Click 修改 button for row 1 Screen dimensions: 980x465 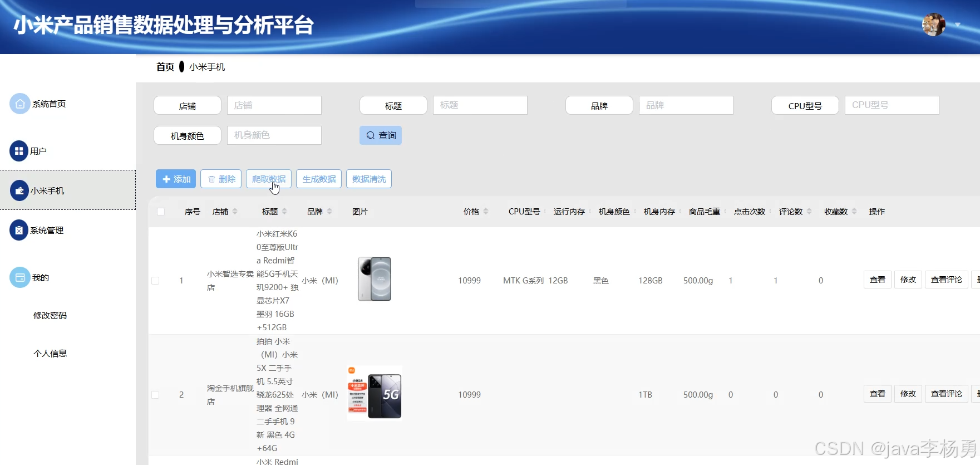tap(908, 280)
